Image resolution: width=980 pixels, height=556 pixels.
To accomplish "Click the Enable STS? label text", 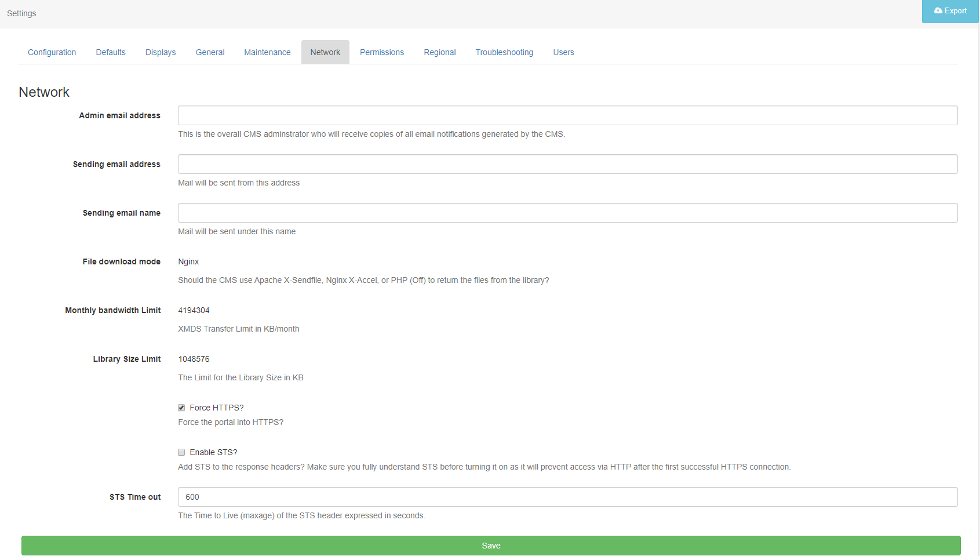I will click(213, 452).
